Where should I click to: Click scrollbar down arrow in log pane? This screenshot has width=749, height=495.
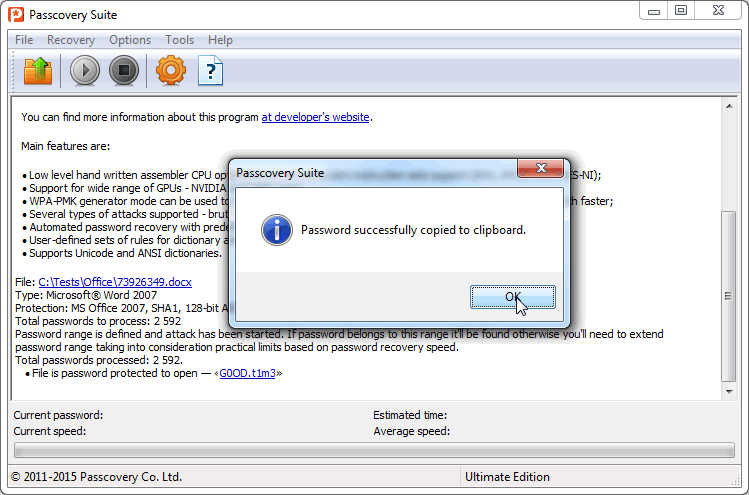[729, 392]
